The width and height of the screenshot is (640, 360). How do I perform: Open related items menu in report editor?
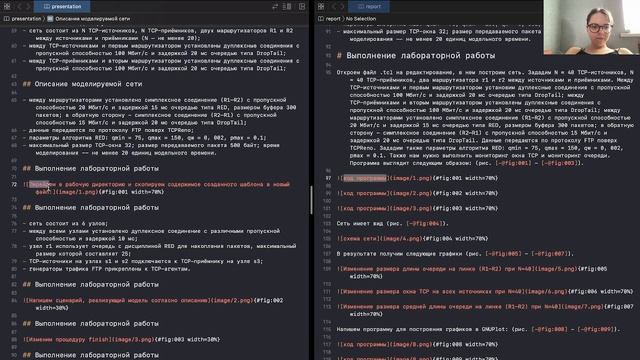click(321, 6)
